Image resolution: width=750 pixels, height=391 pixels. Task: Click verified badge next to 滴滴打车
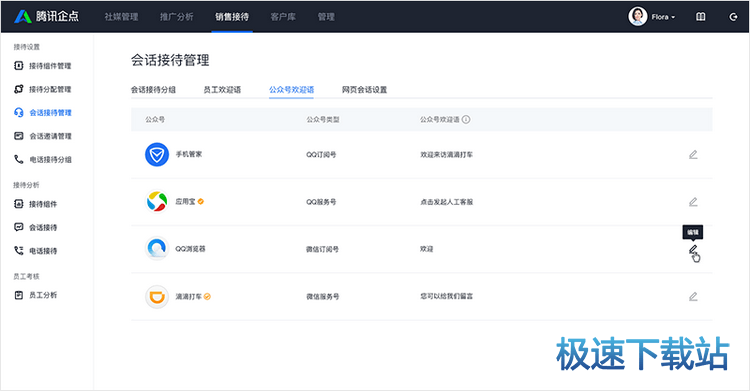click(207, 297)
